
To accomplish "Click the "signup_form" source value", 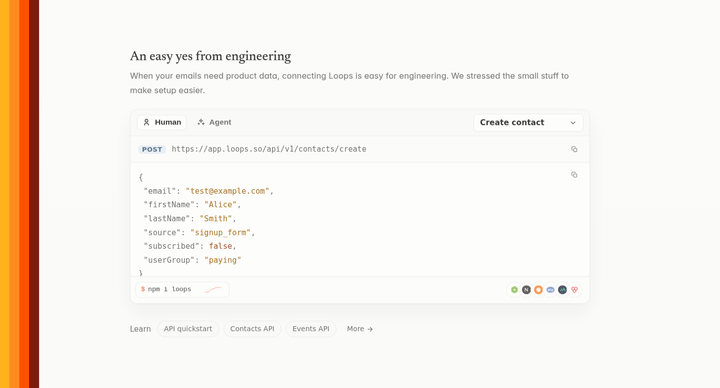I will [x=220, y=232].
